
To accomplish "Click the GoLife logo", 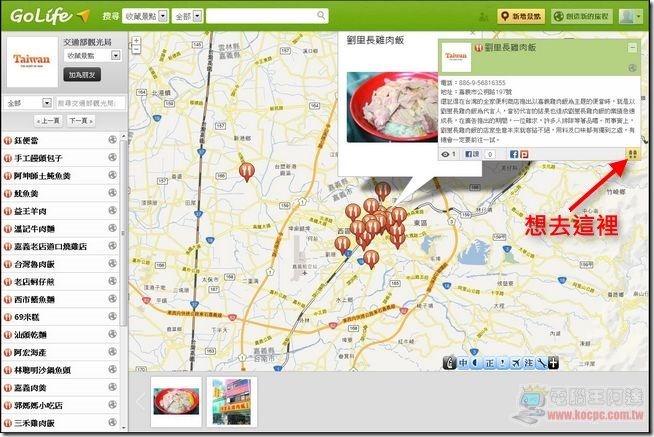I will pyautogui.click(x=50, y=16).
